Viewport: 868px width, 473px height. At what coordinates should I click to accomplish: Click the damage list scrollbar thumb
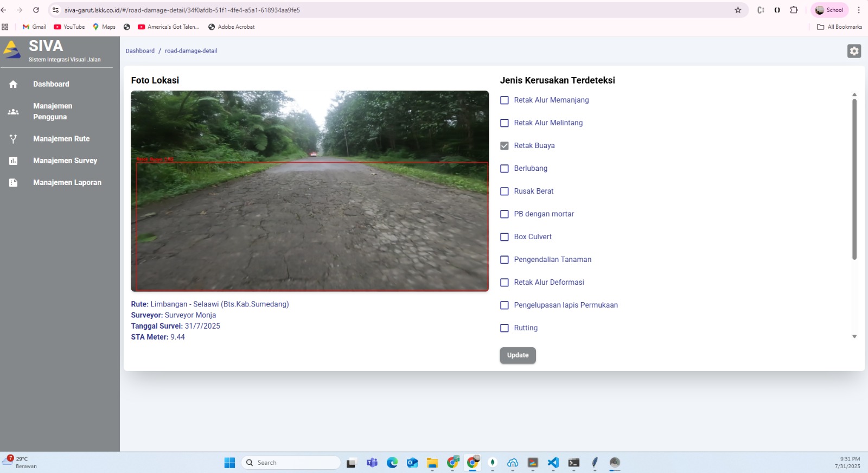854,179
